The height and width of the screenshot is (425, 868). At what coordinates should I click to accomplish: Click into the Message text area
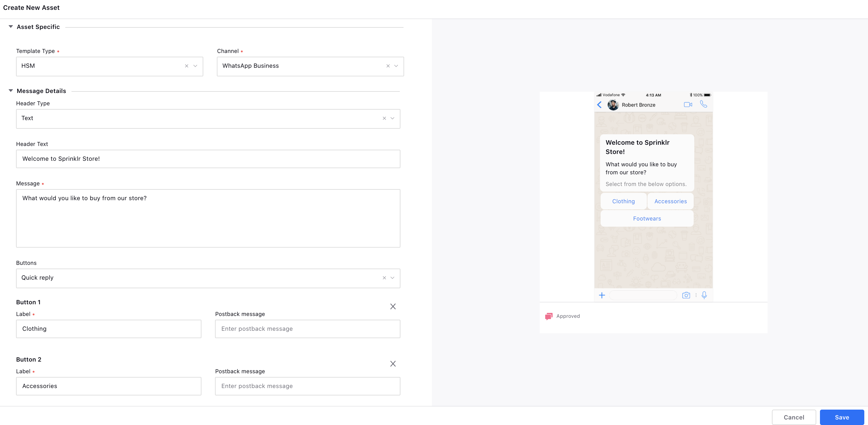tap(208, 218)
